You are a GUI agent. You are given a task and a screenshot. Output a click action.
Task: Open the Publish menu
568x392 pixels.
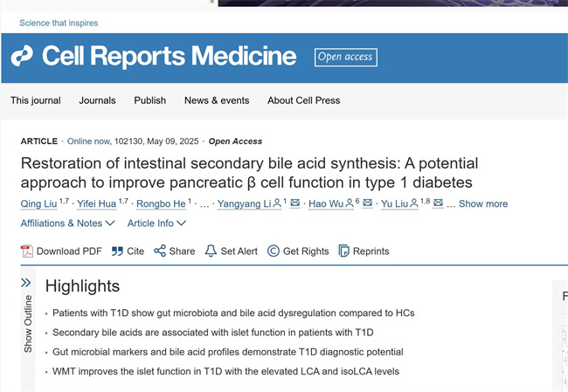(x=149, y=100)
